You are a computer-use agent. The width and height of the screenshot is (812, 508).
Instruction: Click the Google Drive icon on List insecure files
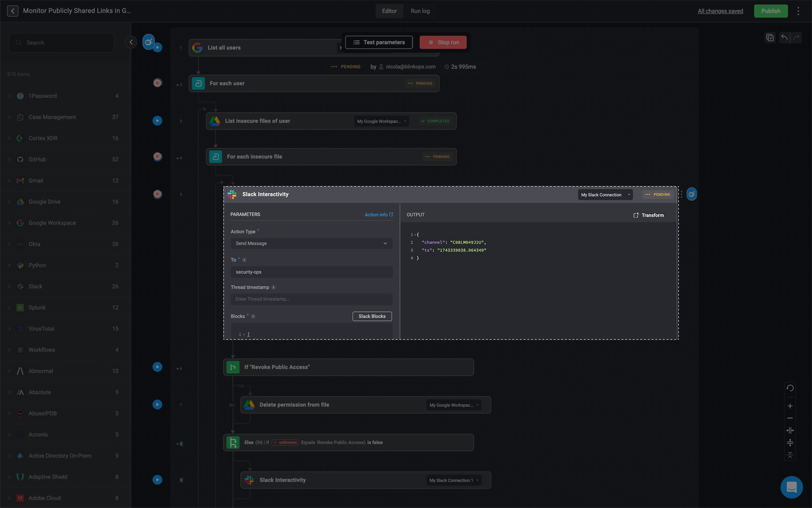coord(215,121)
